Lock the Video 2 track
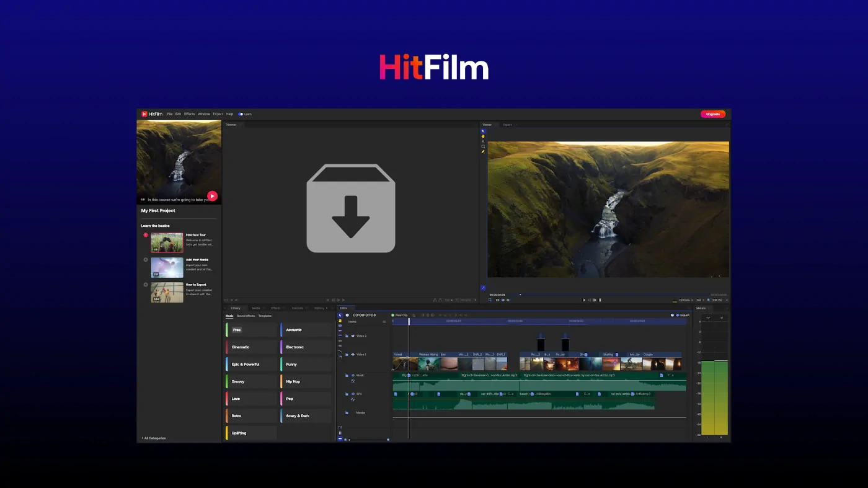Image resolution: width=868 pixels, height=488 pixels. coord(347,336)
